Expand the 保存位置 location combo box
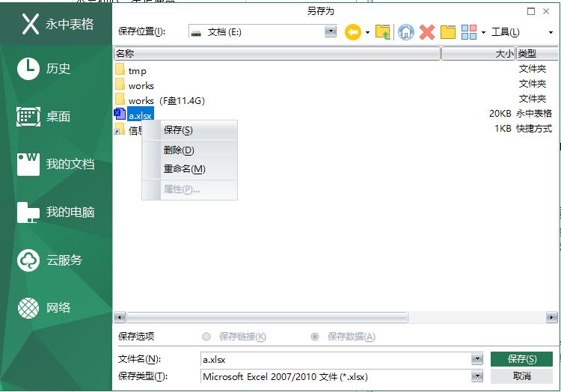The width and height of the screenshot is (561, 392). click(x=331, y=32)
